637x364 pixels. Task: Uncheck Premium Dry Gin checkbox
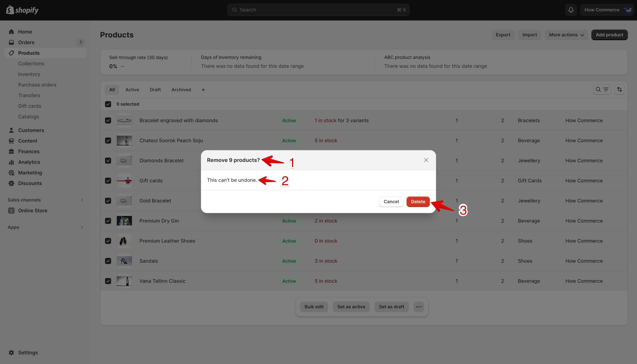pos(108,221)
